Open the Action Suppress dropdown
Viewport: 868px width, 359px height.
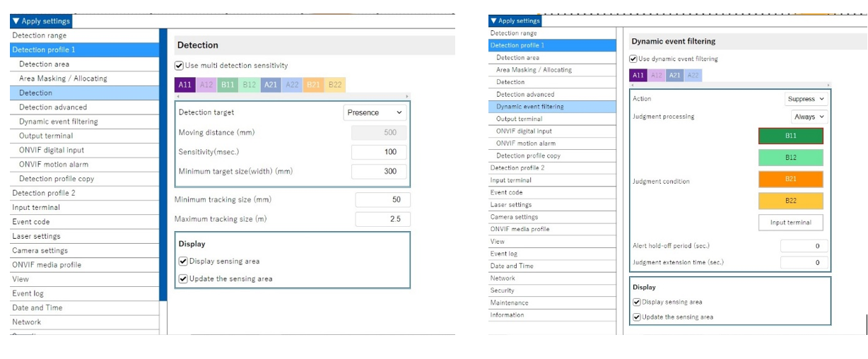pos(807,99)
